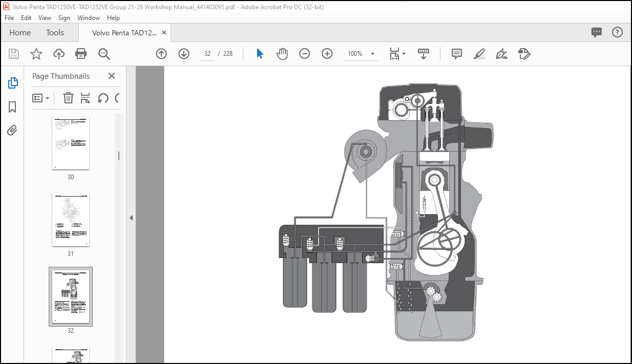This screenshot has height=364, width=632.
Task: Click the thumbnail label 30
Action: (71, 177)
